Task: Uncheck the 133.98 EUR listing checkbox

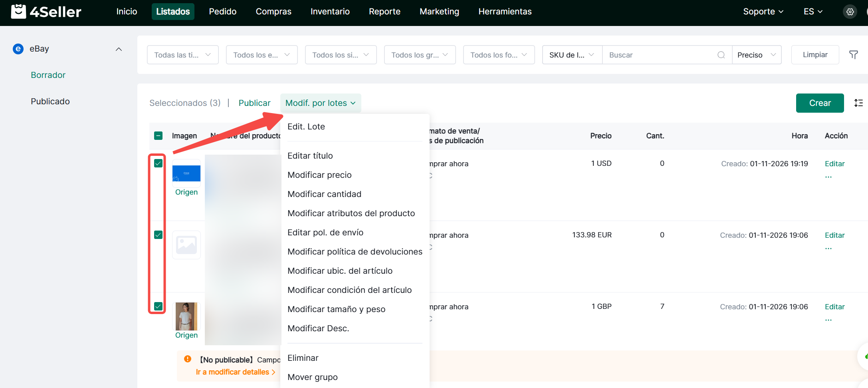Action: (x=159, y=235)
